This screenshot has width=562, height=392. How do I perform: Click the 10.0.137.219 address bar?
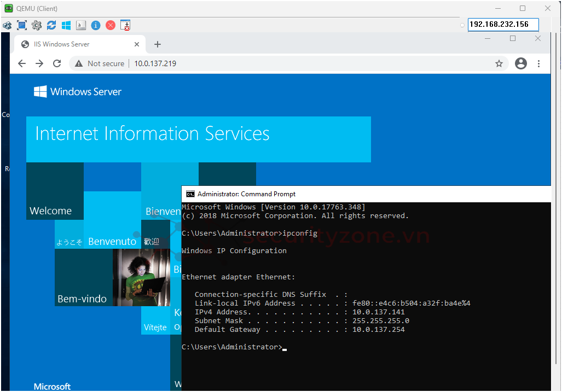274,63
